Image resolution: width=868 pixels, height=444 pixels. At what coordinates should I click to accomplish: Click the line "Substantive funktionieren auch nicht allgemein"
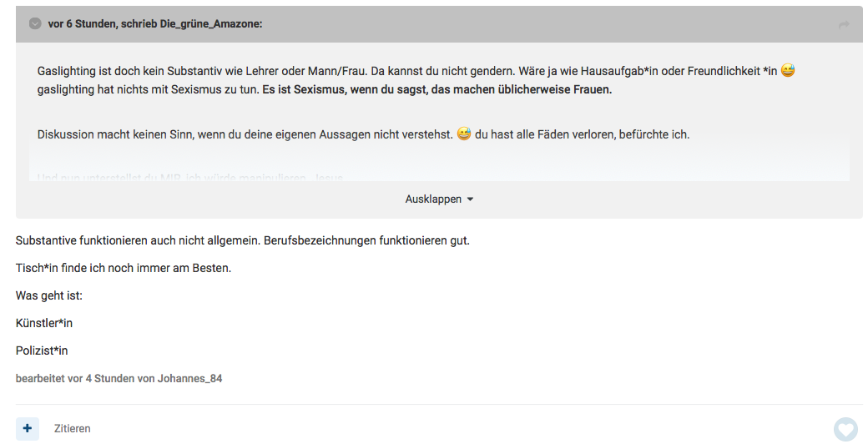242,240
